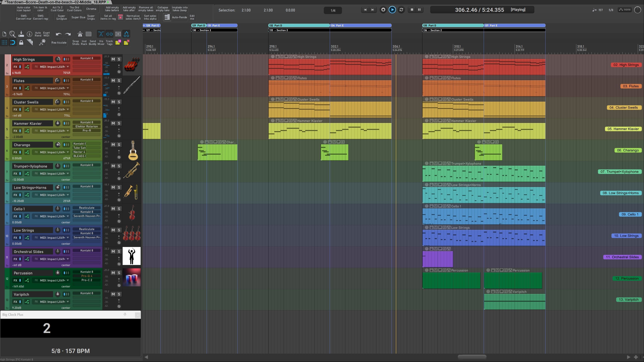The width and height of the screenshot is (644, 362).
Task: Click the Cello 1 volume knob
Action: (58, 209)
